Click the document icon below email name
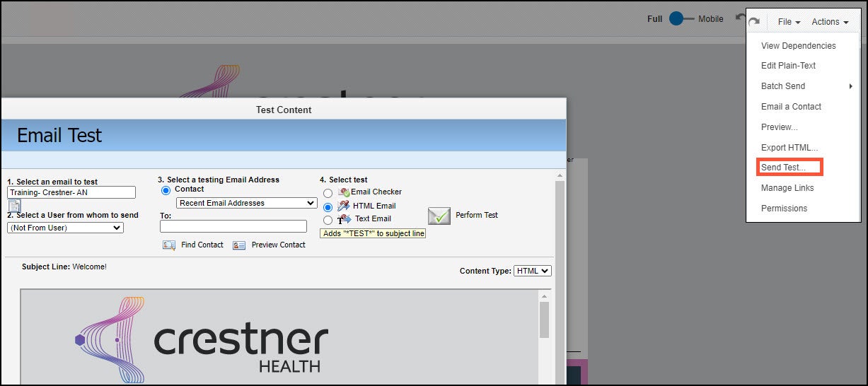868x386 pixels. tap(14, 206)
